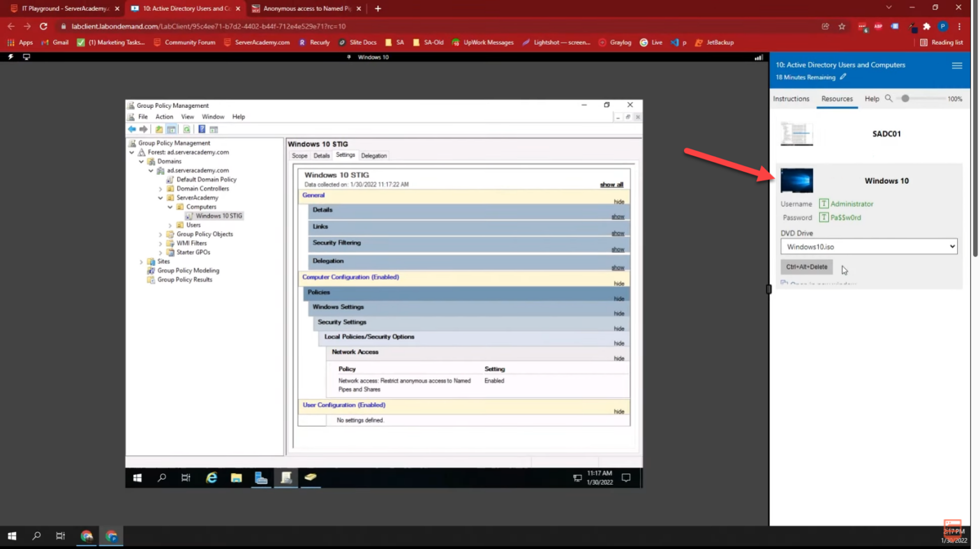Open Internet Explorer from the VM taskbar
Viewport: 980px width, 549px height.
pos(212,478)
